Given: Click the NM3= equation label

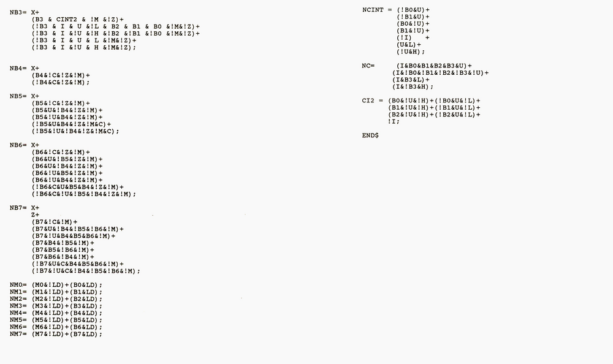Looking at the screenshot, I should [x=18, y=306].
